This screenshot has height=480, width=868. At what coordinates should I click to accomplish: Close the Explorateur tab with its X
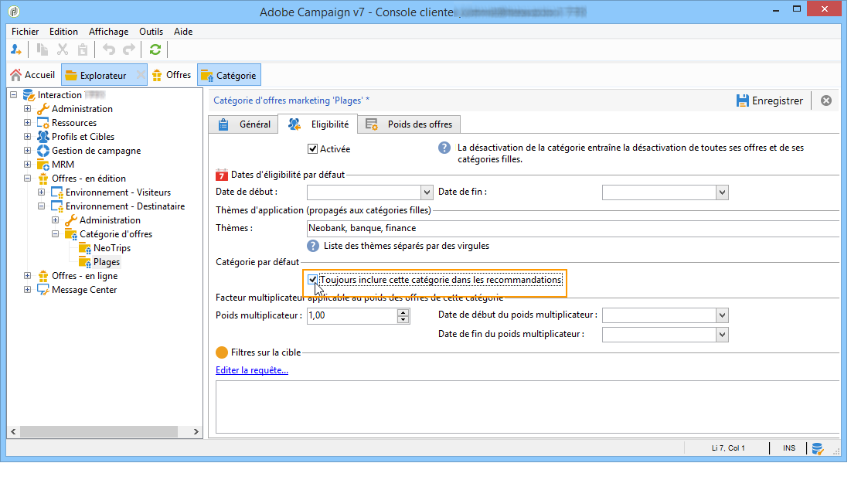pos(141,75)
